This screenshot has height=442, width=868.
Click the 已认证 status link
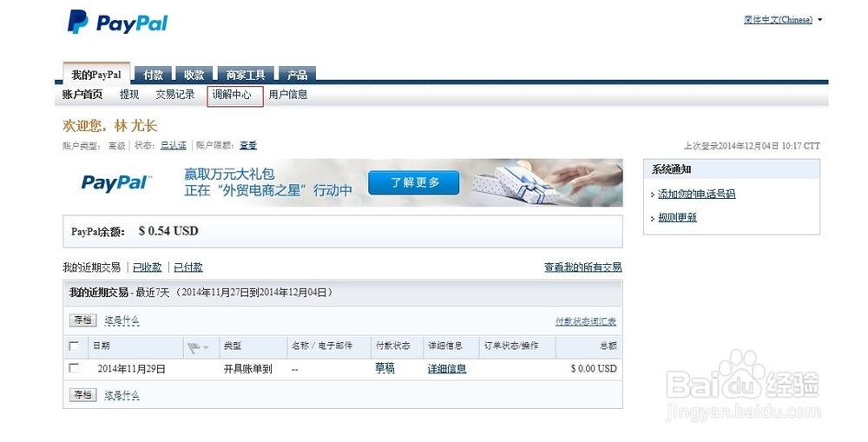[174, 145]
